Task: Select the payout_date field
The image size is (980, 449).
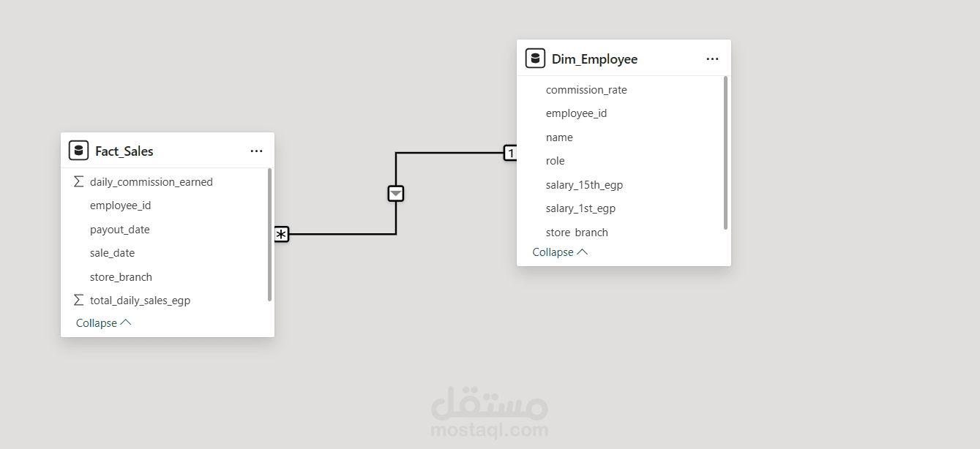Action: [120, 229]
